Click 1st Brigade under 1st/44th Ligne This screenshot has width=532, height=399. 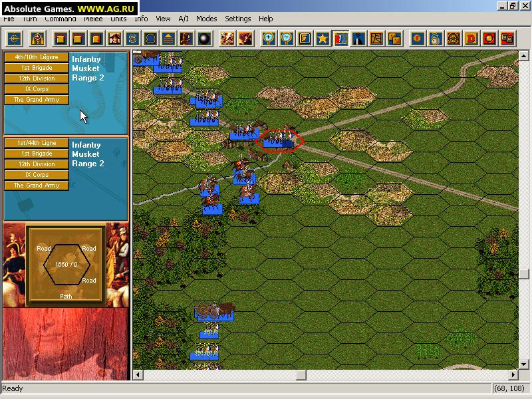37,154
